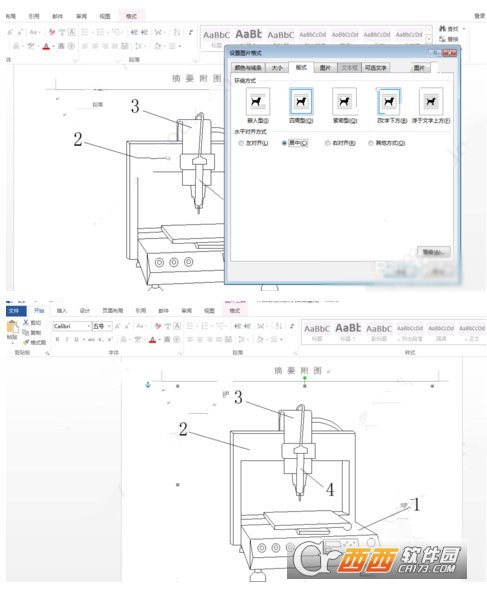The height and width of the screenshot is (589, 487).
Task: Open the 版式 tab in the dialog
Action: [301, 67]
